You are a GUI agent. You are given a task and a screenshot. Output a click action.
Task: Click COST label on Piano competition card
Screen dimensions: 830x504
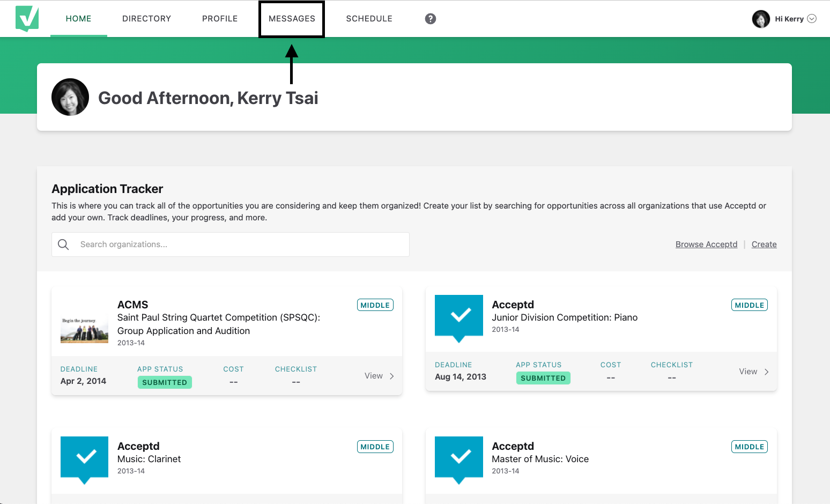coord(611,365)
